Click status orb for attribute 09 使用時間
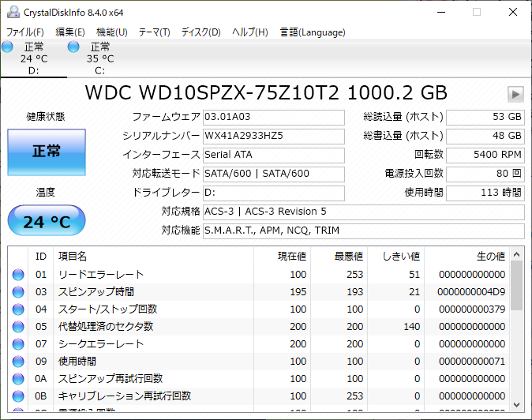This screenshot has width=532, height=420. click(x=18, y=362)
